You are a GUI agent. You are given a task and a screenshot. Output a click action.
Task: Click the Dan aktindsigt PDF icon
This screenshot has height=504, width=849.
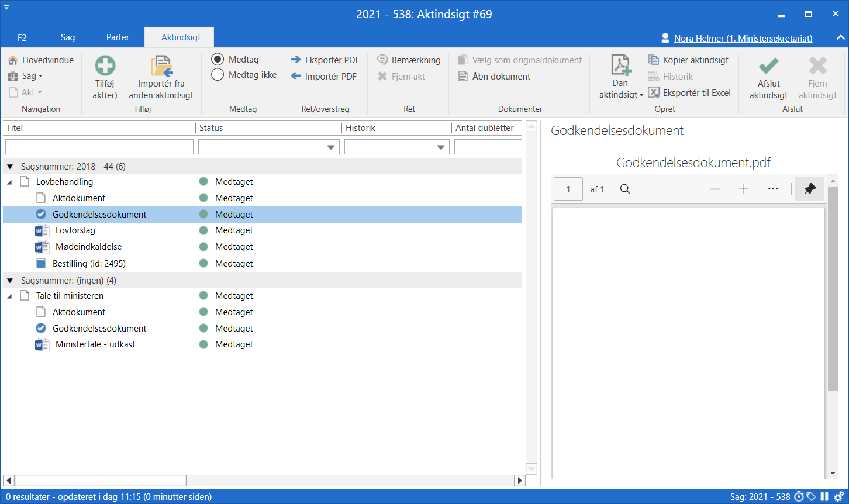tap(620, 65)
